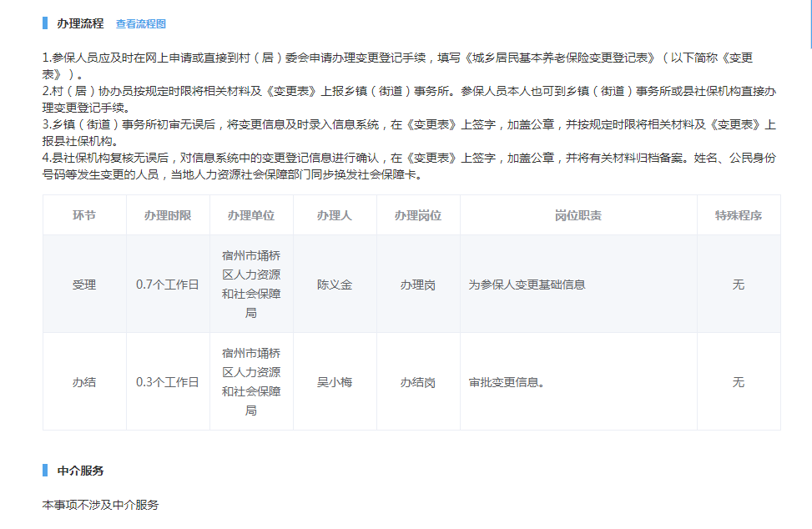Image resolution: width=812 pixels, height=529 pixels.
Task: Select the 岗位职责 column header
Action: pyautogui.click(x=578, y=215)
